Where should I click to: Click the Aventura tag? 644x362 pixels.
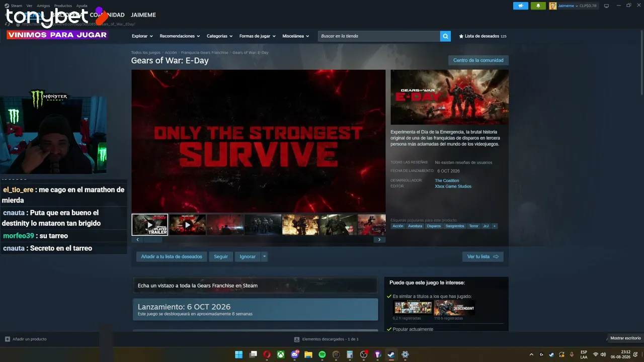click(415, 226)
